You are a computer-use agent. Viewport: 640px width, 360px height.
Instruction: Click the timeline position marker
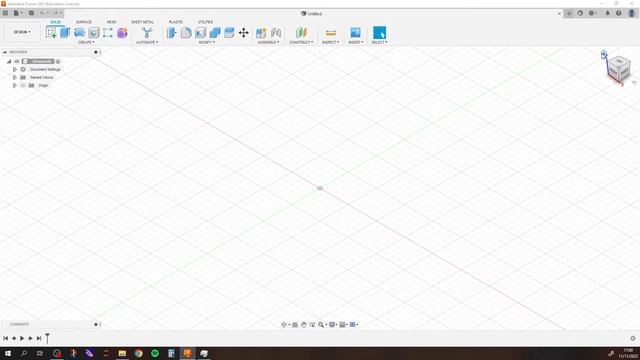click(x=47, y=338)
